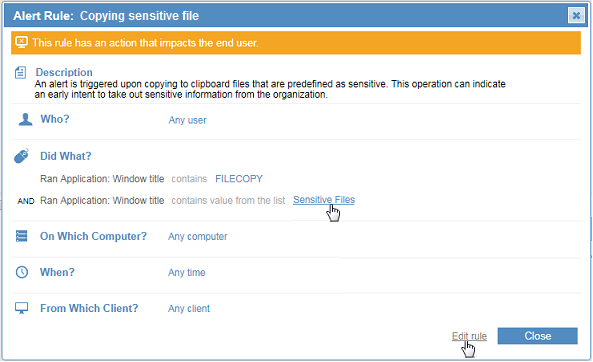Open the Sensitive Files list link
This screenshot has width=593, height=362.
tap(324, 200)
